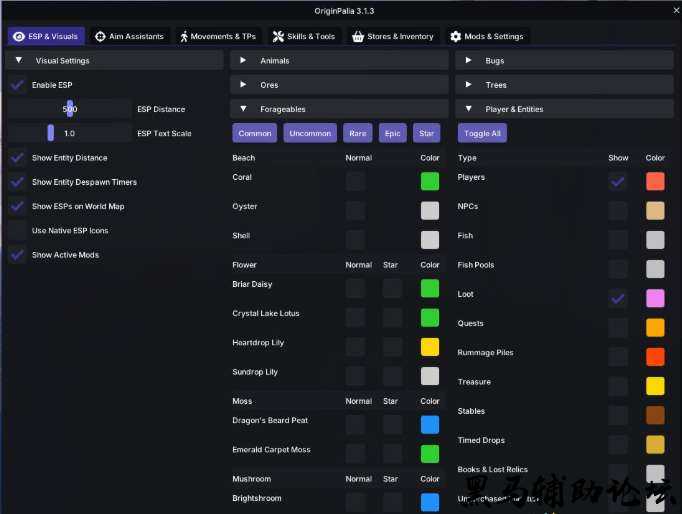Close the OriginPalia window

[676, 10]
